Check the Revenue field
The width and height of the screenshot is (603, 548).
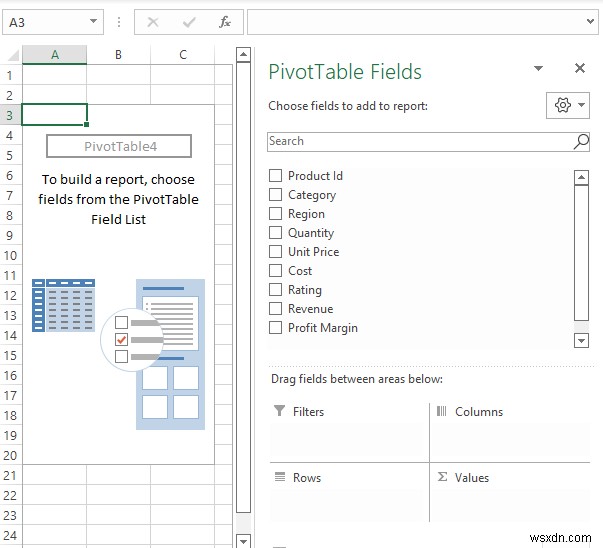point(275,308)
